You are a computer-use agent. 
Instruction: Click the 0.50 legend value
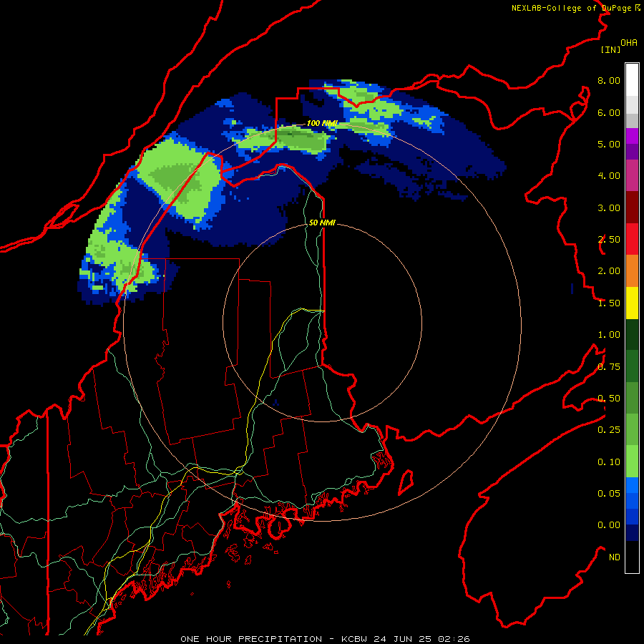click(x=609, y=399)
